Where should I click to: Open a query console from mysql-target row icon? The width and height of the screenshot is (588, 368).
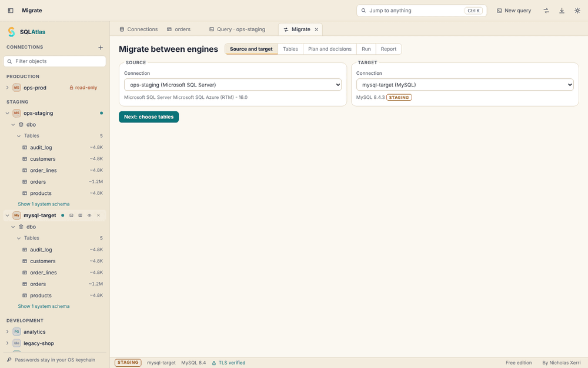click(71, 215)
